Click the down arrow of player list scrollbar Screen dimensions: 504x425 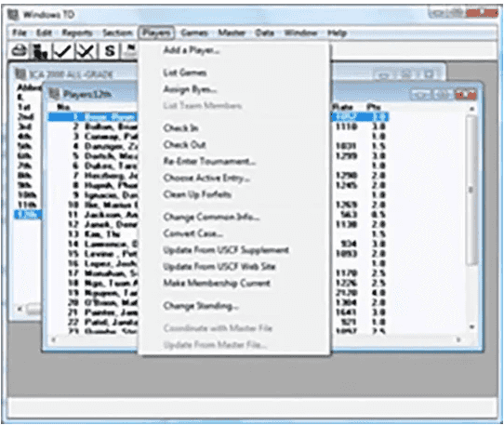471,327
